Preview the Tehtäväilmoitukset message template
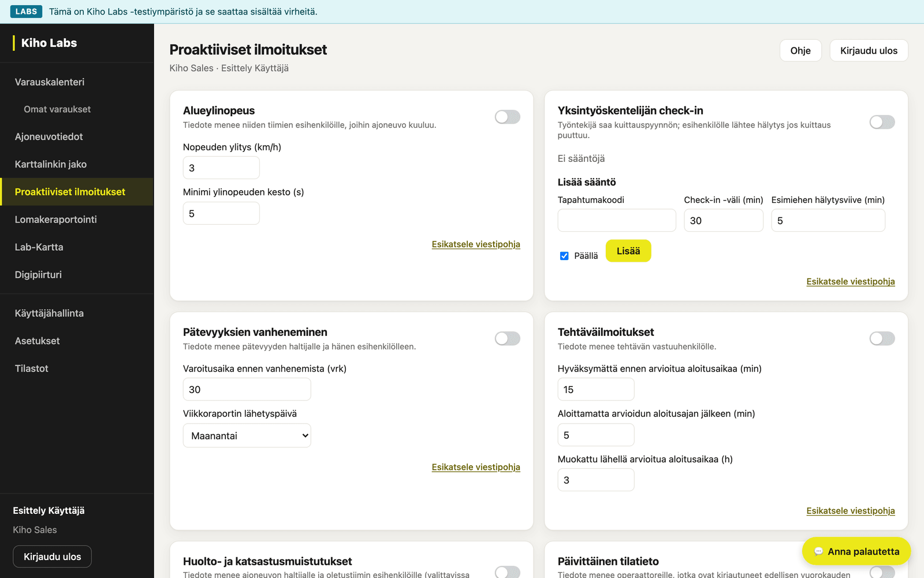Screen dimensions: 924x578 [851, 511]
